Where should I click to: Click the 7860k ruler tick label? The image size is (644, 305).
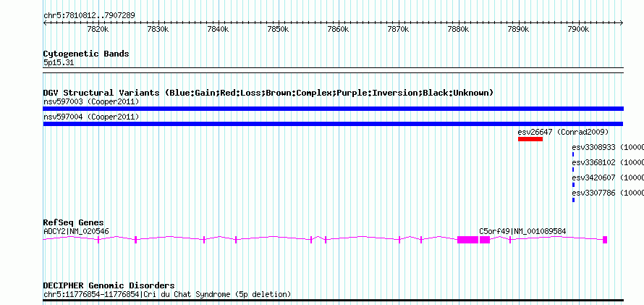pos(338,30)
